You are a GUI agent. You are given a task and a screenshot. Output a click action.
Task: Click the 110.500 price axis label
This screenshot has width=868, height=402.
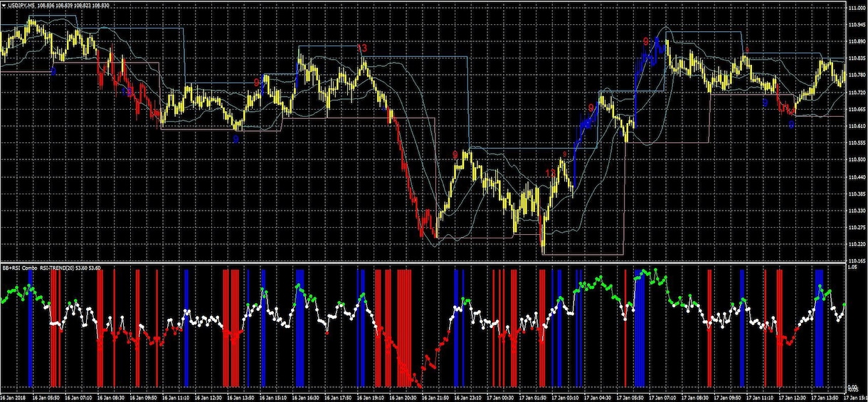tap(857, 159)
